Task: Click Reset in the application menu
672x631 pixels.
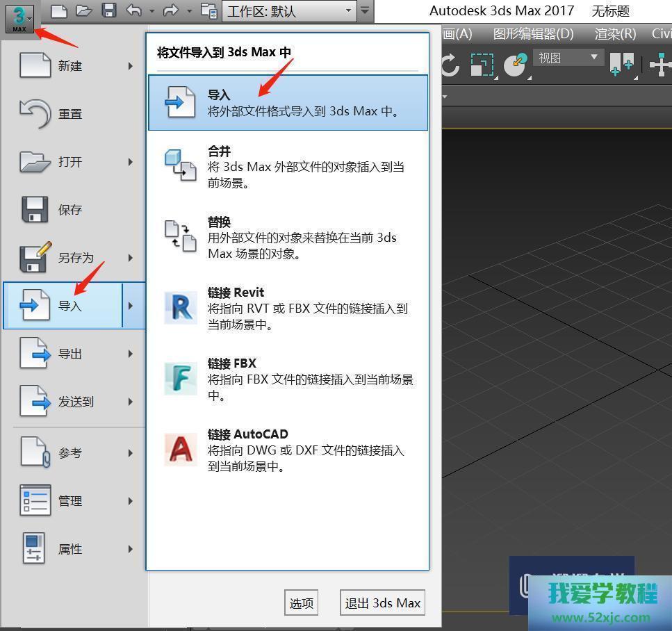Action: tap(69, 114)
